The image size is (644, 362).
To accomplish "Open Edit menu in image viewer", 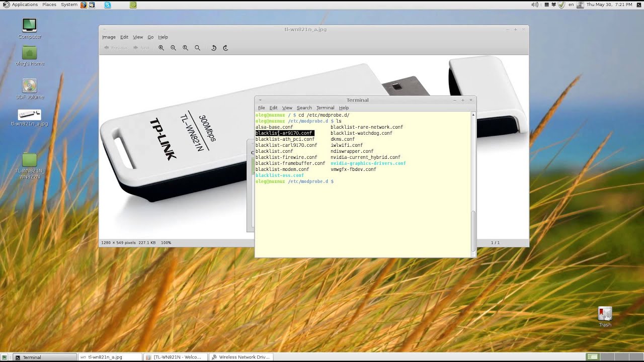I will tap(124, 37).
